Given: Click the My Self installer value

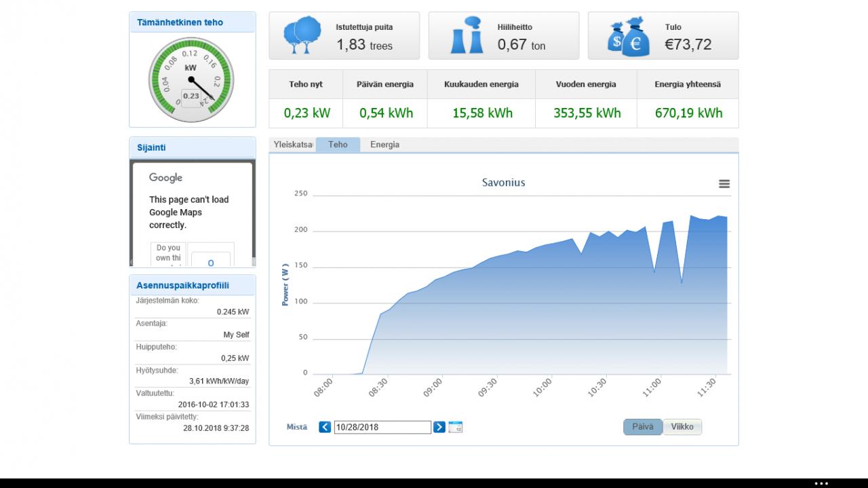Looking at the screenshot, I should click(236, 335).
